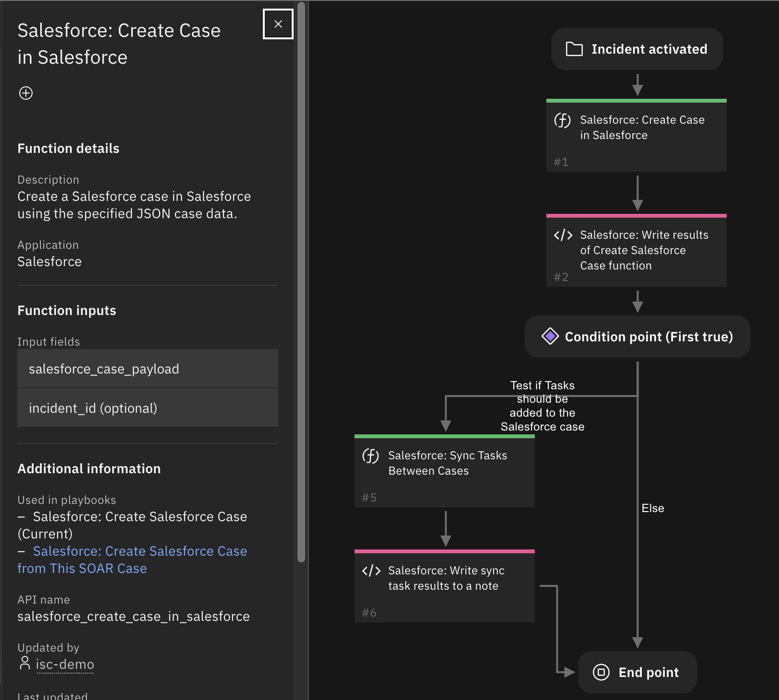This screenshot has width=779, height=700.
Task: Open Create Salesforce Case from This SOAR Case link
Action: tap(132, 560)
